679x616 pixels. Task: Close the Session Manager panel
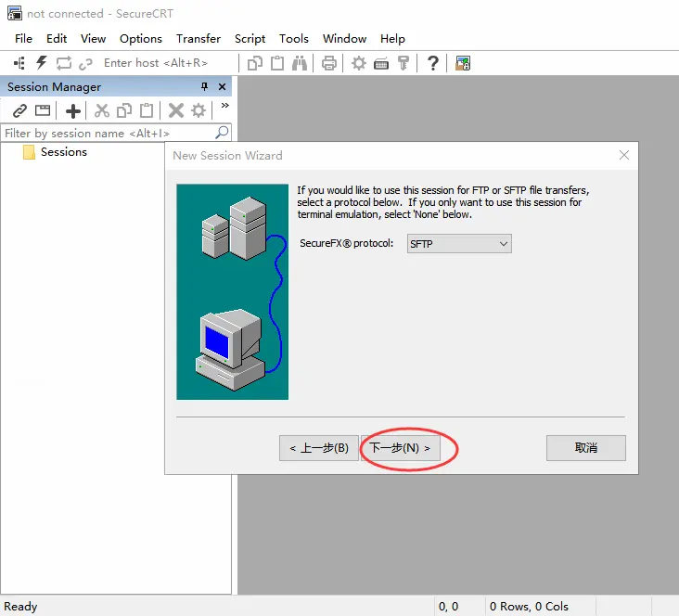click(x=222, y=86)
